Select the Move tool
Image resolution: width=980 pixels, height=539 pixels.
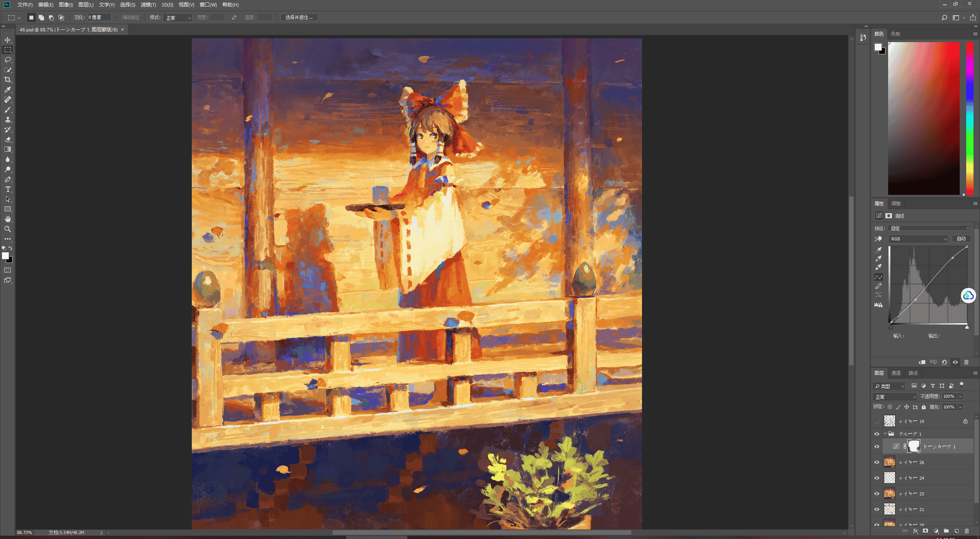8,40
